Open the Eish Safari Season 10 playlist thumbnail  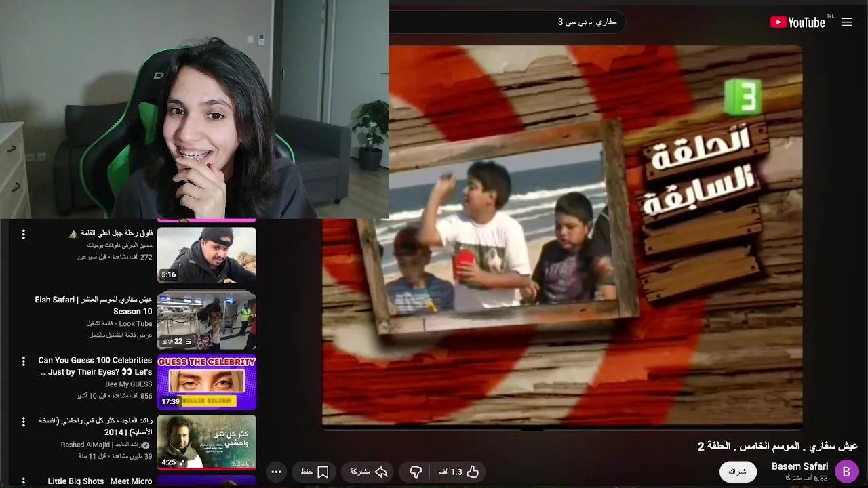[207, 321]
